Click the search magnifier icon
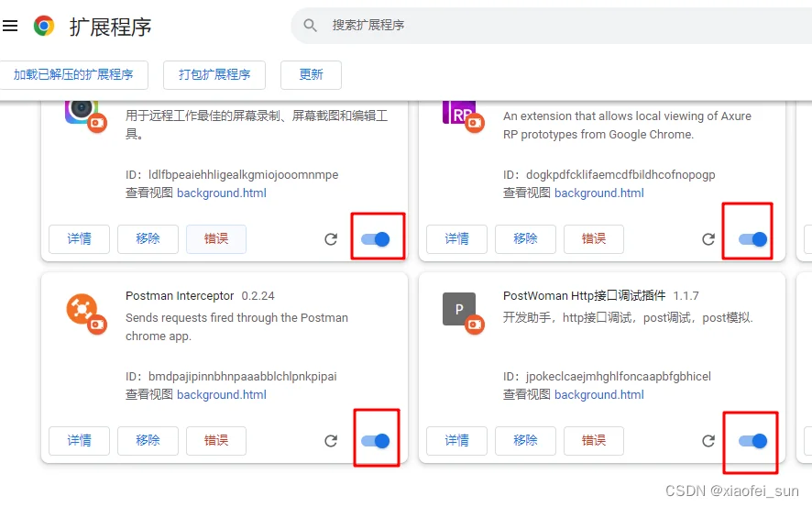 pos(310,25)
